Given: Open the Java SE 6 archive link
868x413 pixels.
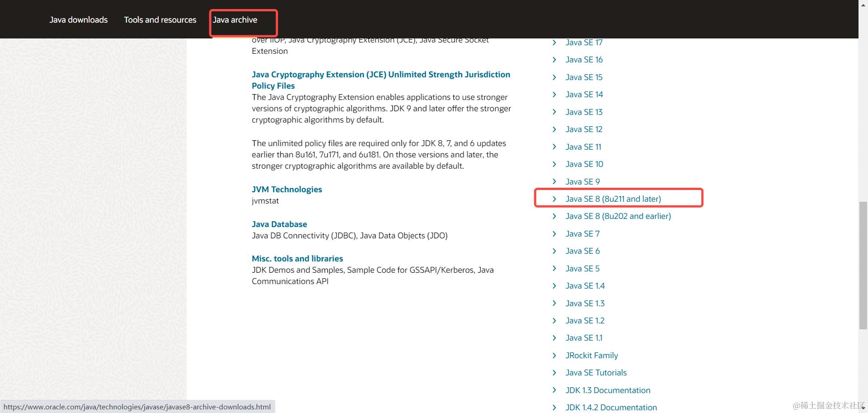Looking at the screenshot, I should tap(582, 251).
